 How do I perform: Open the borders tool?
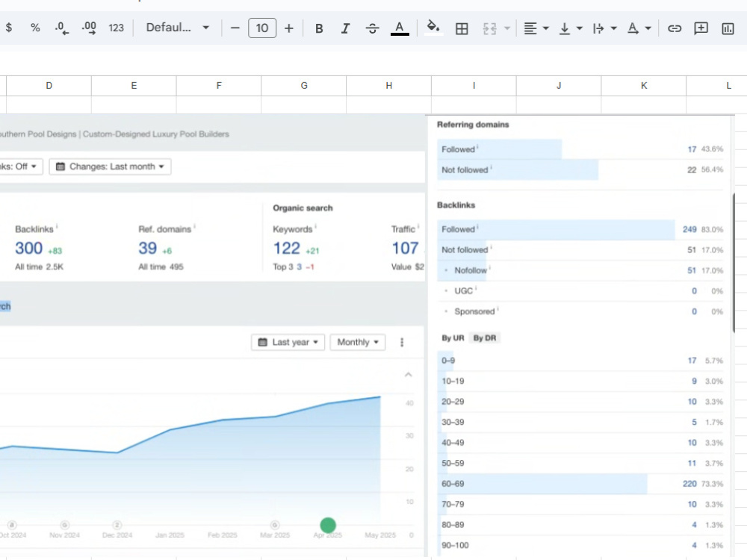462,28
